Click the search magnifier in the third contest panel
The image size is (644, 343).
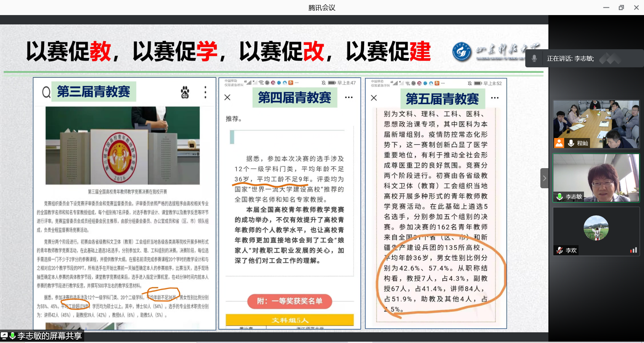pyautogui.click(x=46, y=92)
